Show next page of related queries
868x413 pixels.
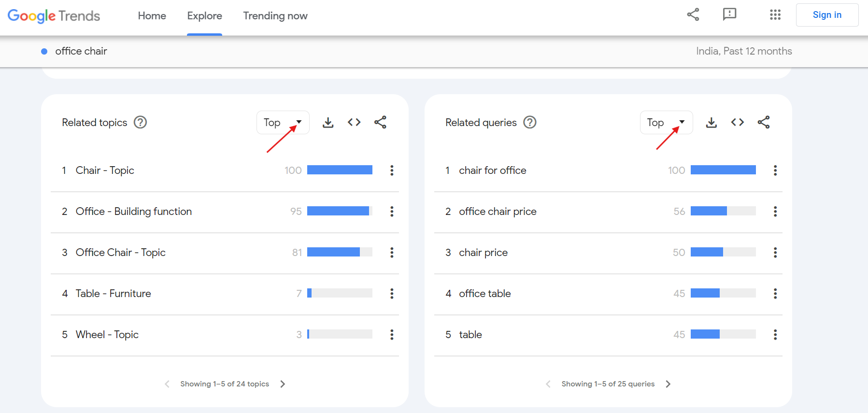tap(668, 384)
